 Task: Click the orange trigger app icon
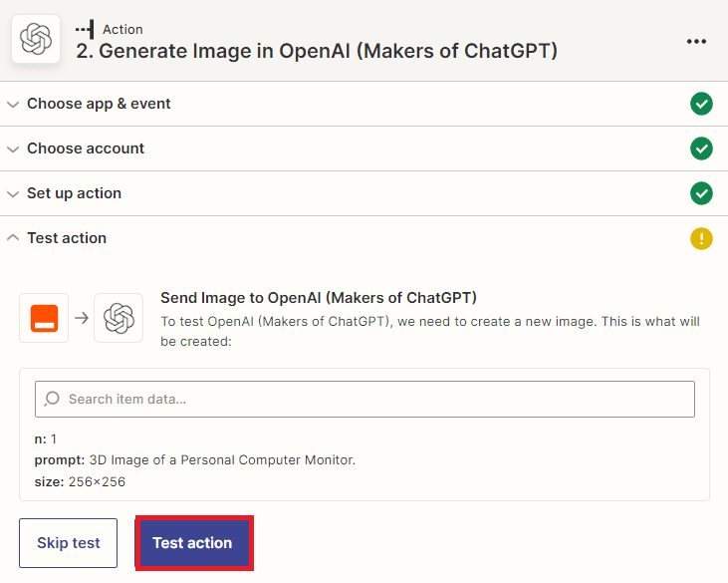(x=45, y=318)
